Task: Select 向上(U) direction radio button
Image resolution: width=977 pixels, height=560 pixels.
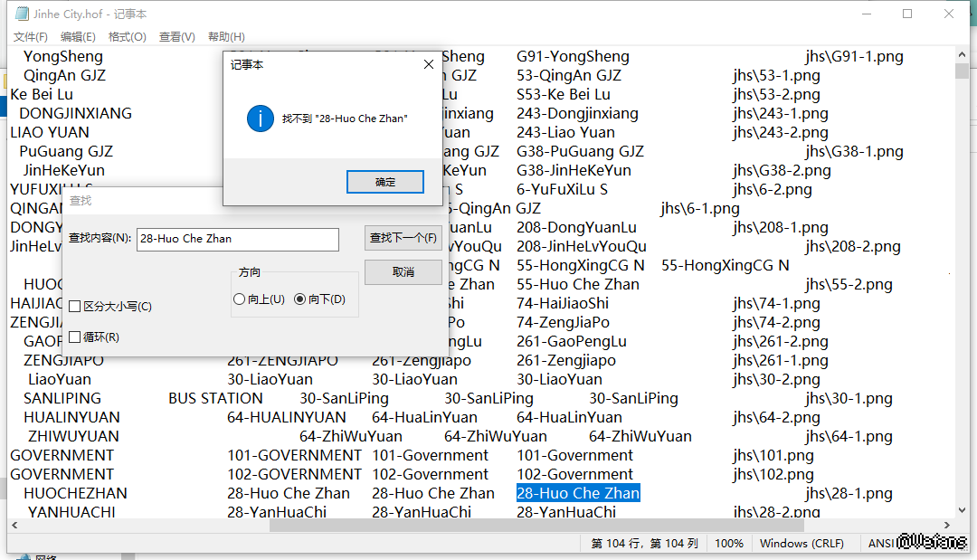Action: (x=239, y=299)
